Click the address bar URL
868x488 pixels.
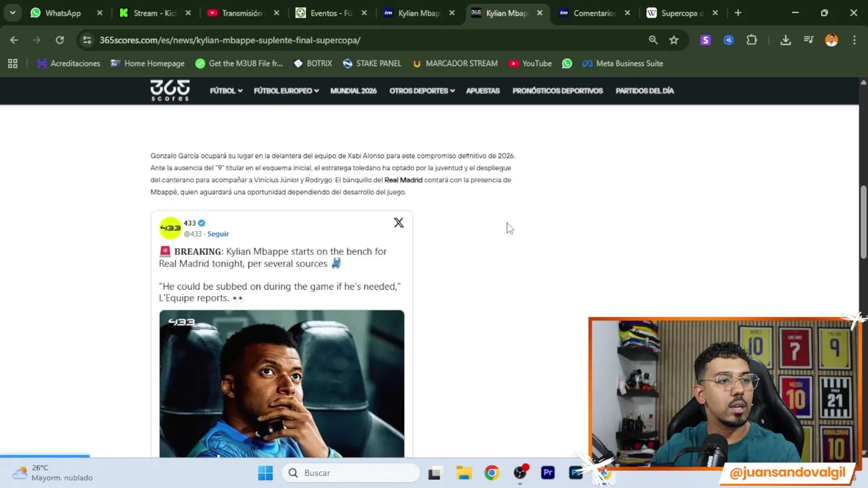point(230,40)
